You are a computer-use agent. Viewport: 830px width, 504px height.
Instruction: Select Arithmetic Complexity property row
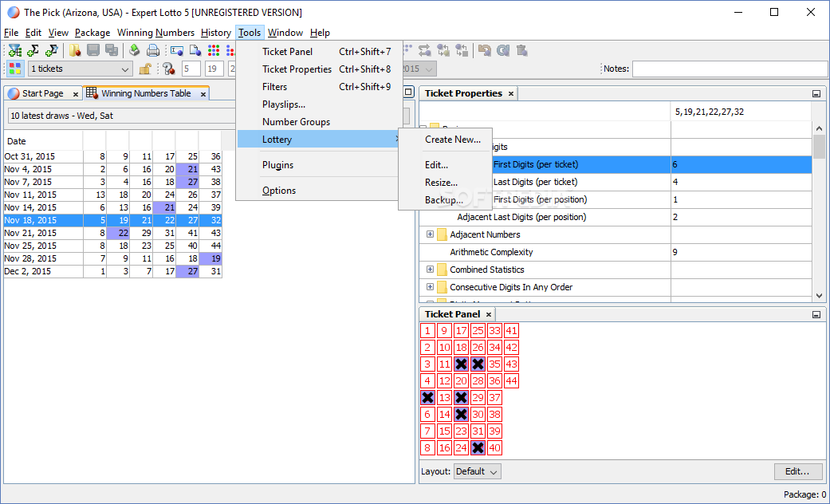616,252
